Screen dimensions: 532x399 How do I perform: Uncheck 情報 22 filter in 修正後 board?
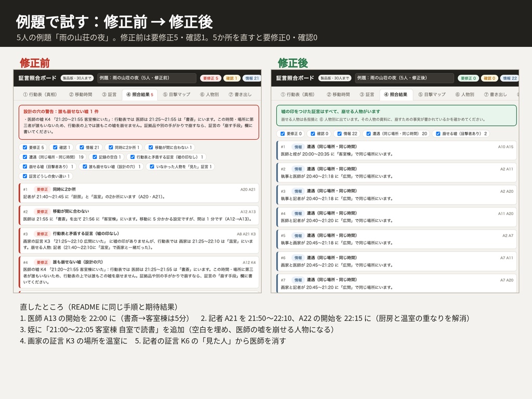click(x=339, y=134)
